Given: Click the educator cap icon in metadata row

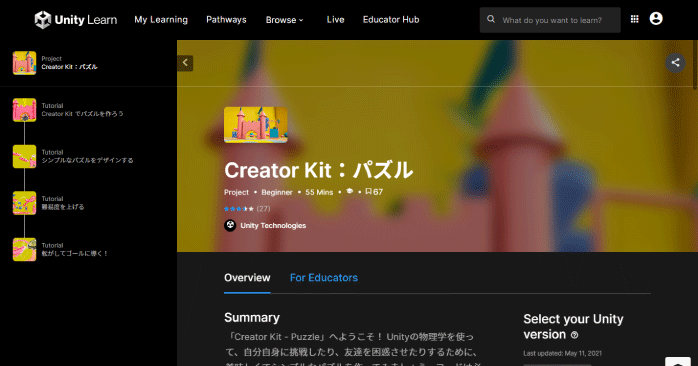Looking at the screenshot, I should click(x=349, y=191).
